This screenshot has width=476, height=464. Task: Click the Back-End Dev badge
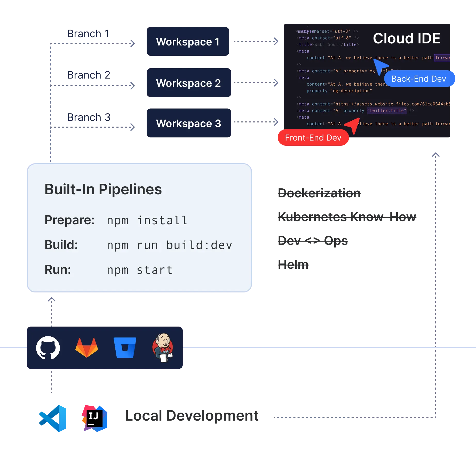tap(419, 79)
